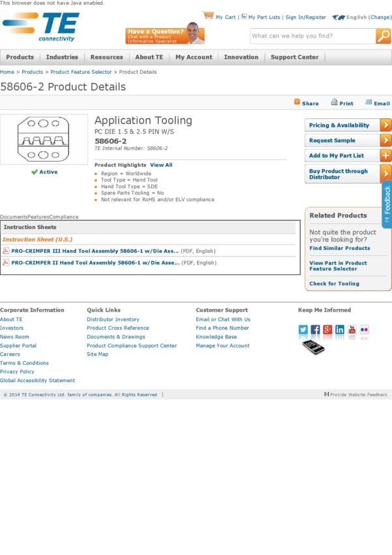
Task: Click the Flickr social icon
Action: [364, 330]
